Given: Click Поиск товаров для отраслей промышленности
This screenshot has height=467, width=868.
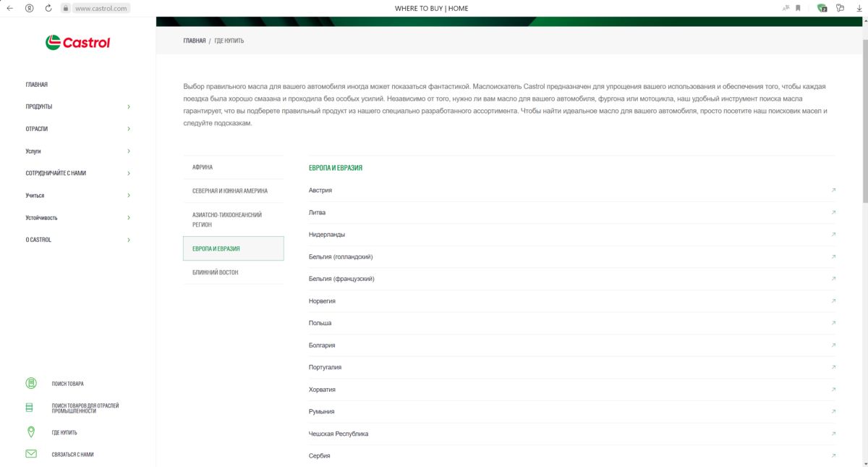Looking at the screenshot, I should pyautogui.click(x=85, y=408).
